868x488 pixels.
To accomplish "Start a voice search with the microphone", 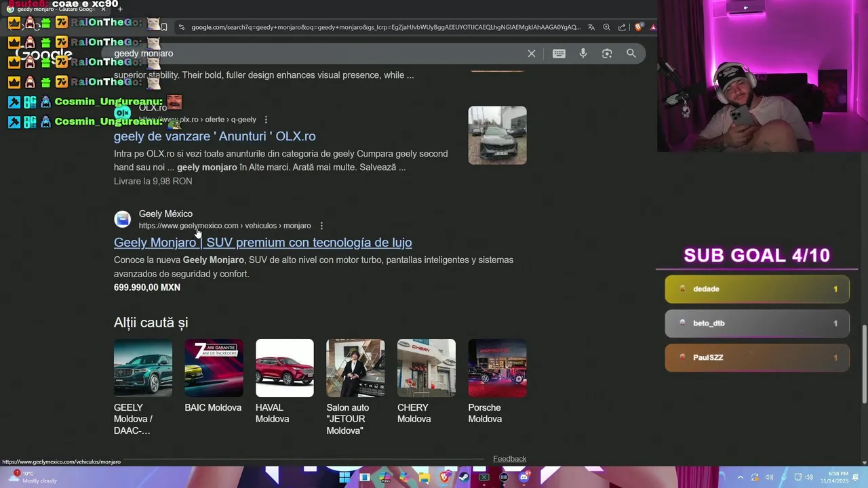I will (x=583, y=54).
